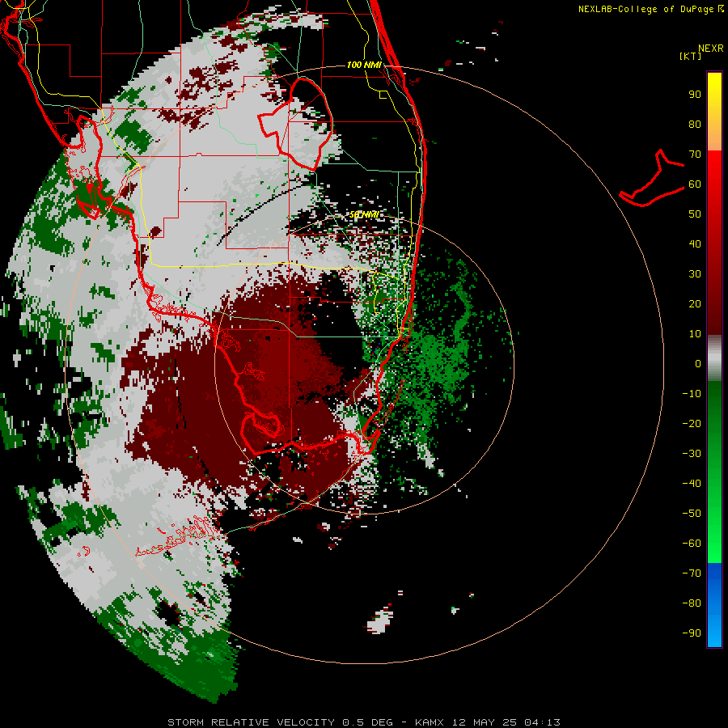
Task: Click the Lake Okeechobee outline on map
Action: (x=296, y=124)
